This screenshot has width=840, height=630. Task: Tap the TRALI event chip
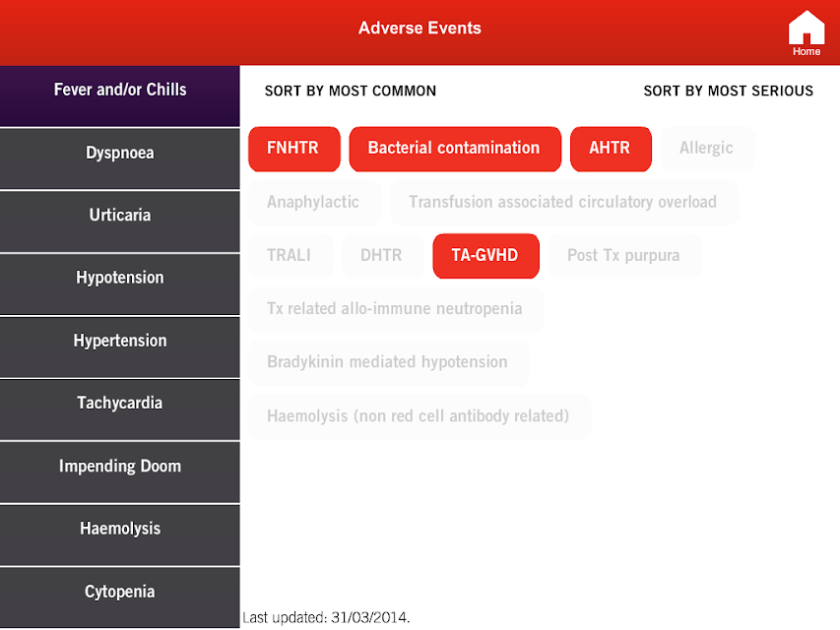(291, 256)
